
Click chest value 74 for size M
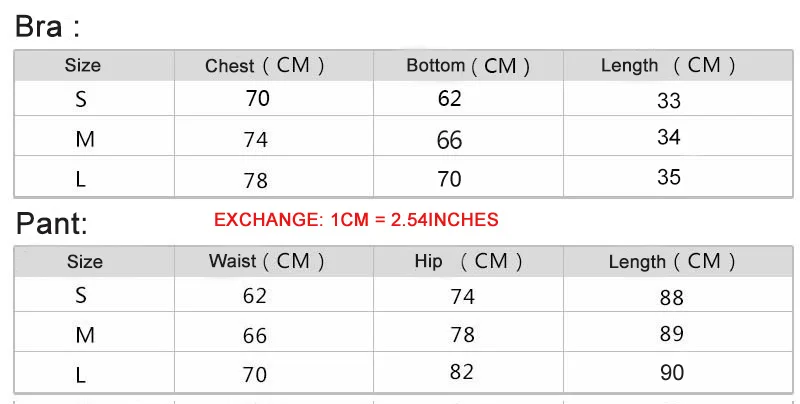pos(256,139)
